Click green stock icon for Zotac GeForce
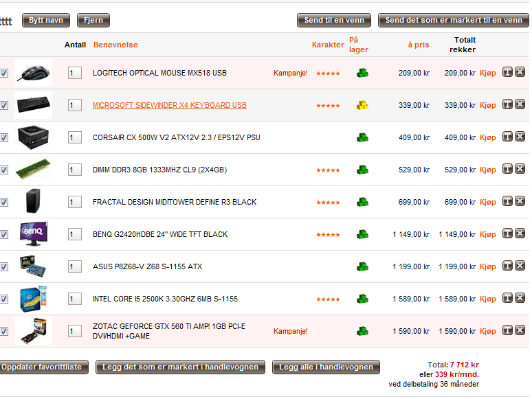 click(362, 331)
